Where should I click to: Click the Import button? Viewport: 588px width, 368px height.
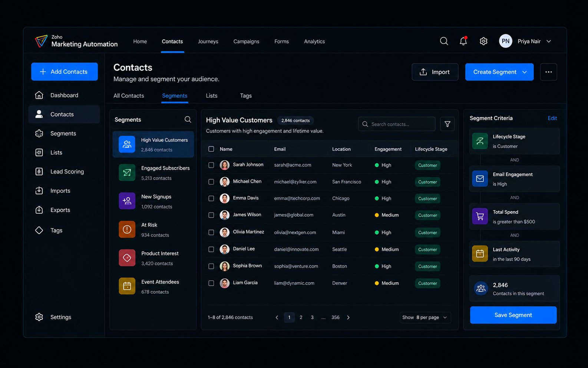[x=435, y=72]
